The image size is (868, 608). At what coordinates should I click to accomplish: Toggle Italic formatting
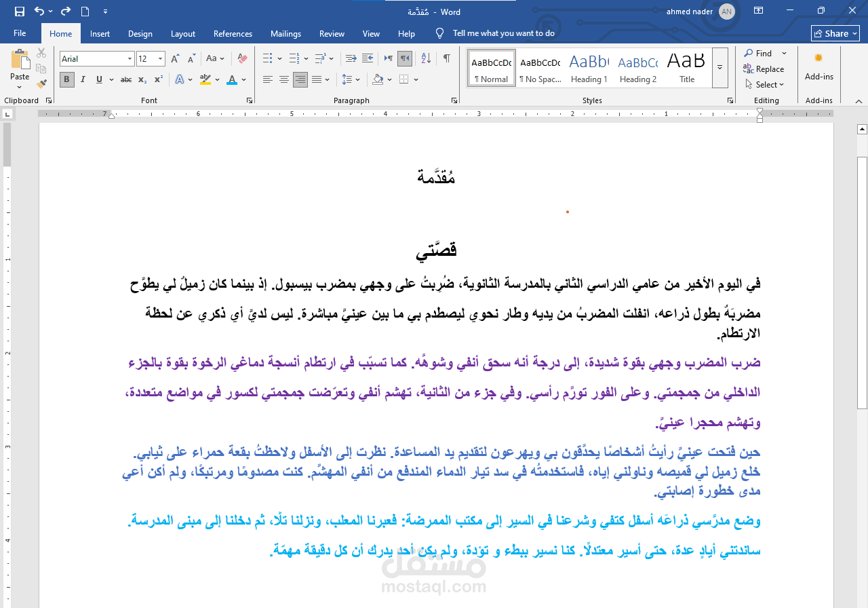(83, 79)
